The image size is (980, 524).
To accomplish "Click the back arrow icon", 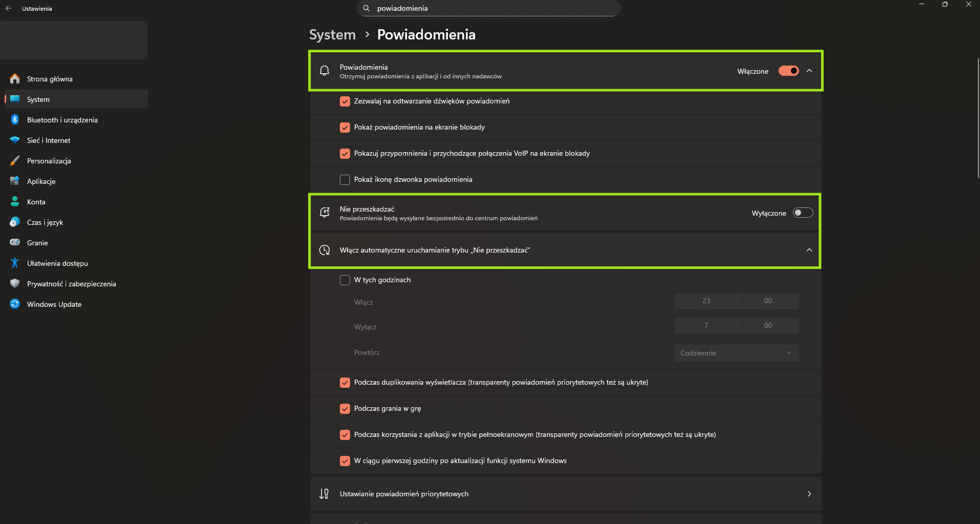I will click(x=9, y=8).
